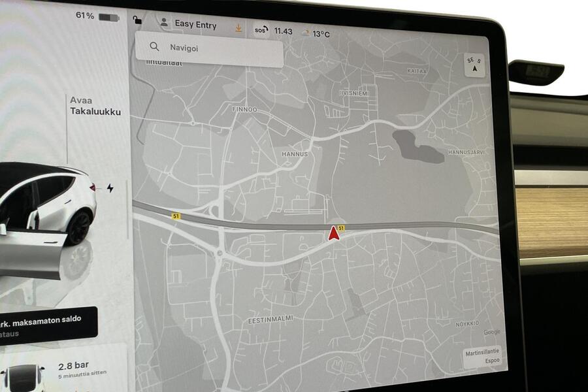This screenshot has width=588, height=392.
Task: Tap the charge port lightning icon
Action: pos(110,188)
